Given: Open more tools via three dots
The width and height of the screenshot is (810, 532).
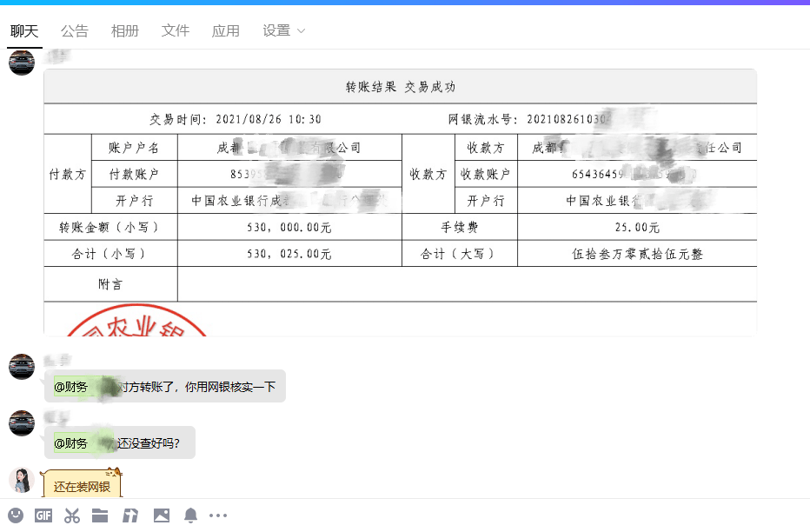Looking at the screenshot, I should coord(218,515).
